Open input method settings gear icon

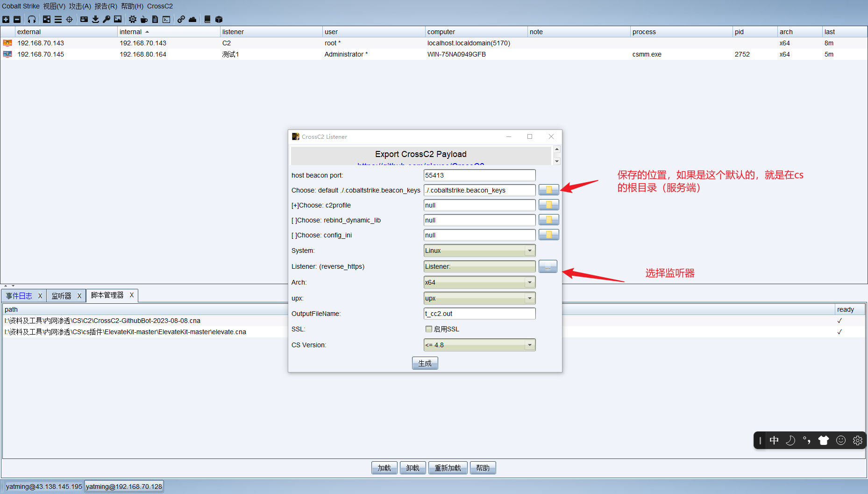tap(858, 440)
